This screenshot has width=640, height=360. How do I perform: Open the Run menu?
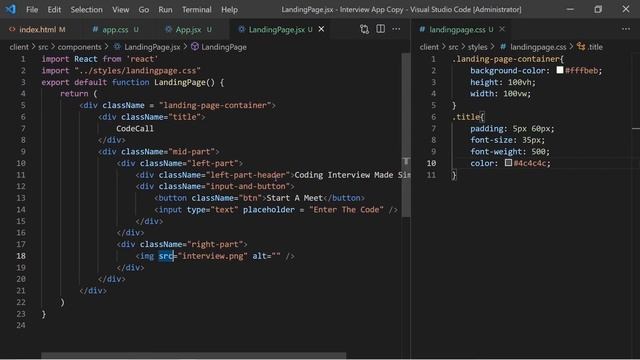tap(165, 9)
